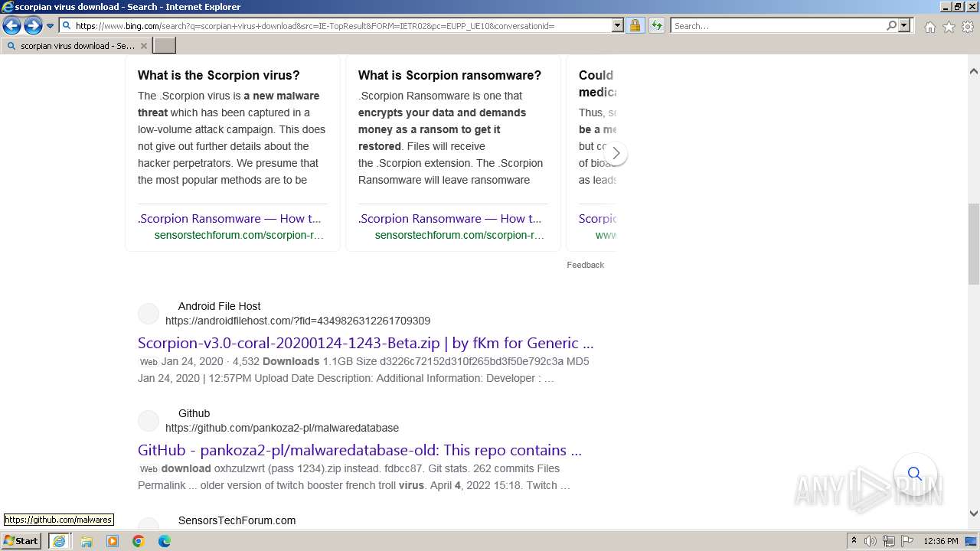Open the network tray icon

(x=889, y=541)
